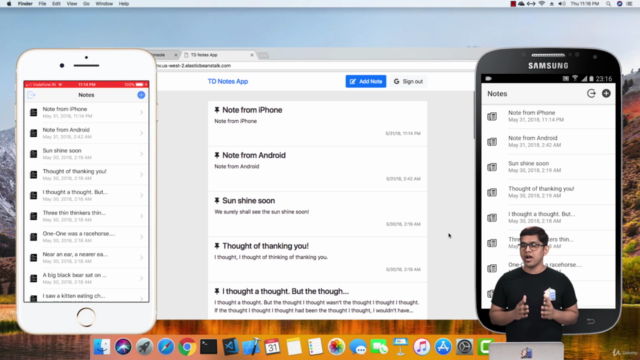Click the Sign out button

click(408, 81)
